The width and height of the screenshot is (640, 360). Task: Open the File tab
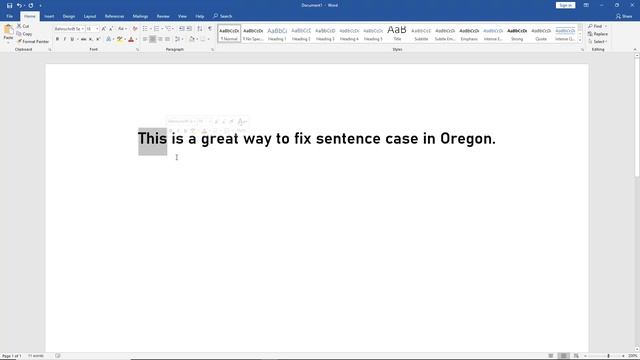tap(9, 16)
